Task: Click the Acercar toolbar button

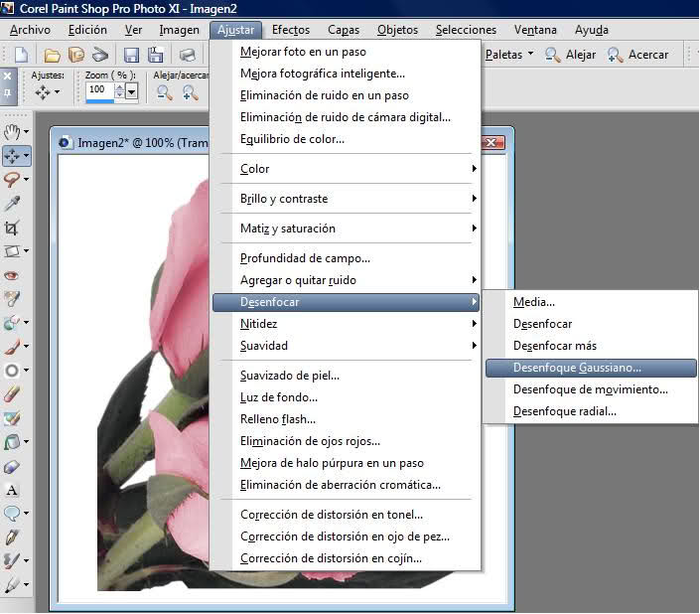Action: tap(637, 55)
